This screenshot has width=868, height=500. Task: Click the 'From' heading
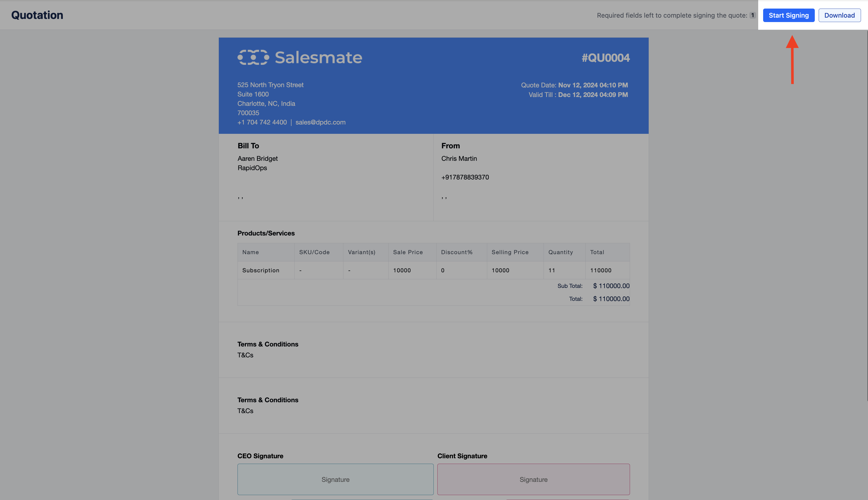click(451, 145)
